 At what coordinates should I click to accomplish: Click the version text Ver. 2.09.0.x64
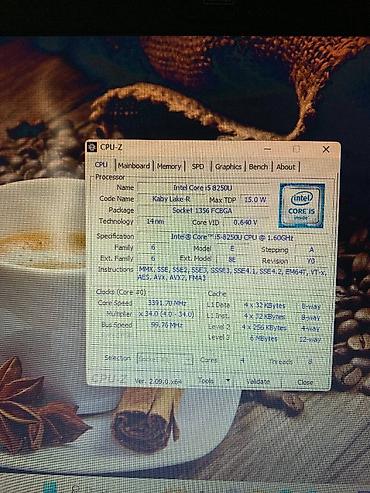(x=158, y=381)
